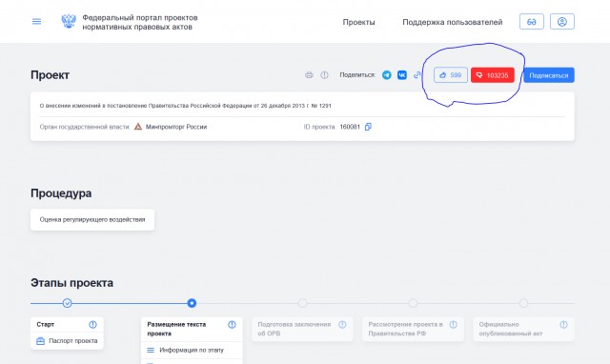Open Информация по этапу link

tap(192, 350)
